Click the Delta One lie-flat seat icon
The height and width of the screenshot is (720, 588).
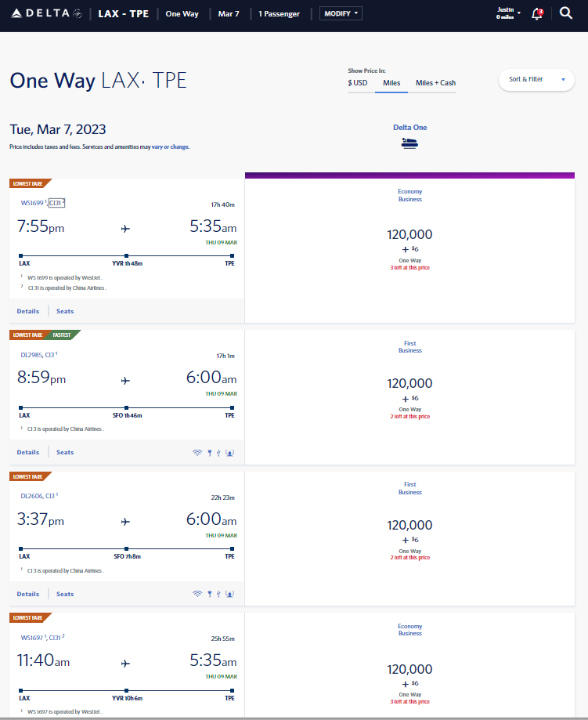409,144
